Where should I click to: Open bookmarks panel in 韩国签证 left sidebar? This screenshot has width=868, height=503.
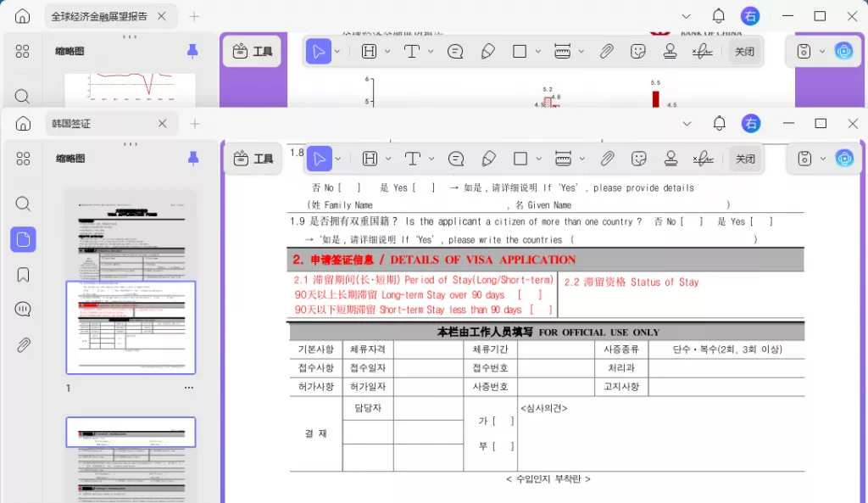(x=23, y=275)
